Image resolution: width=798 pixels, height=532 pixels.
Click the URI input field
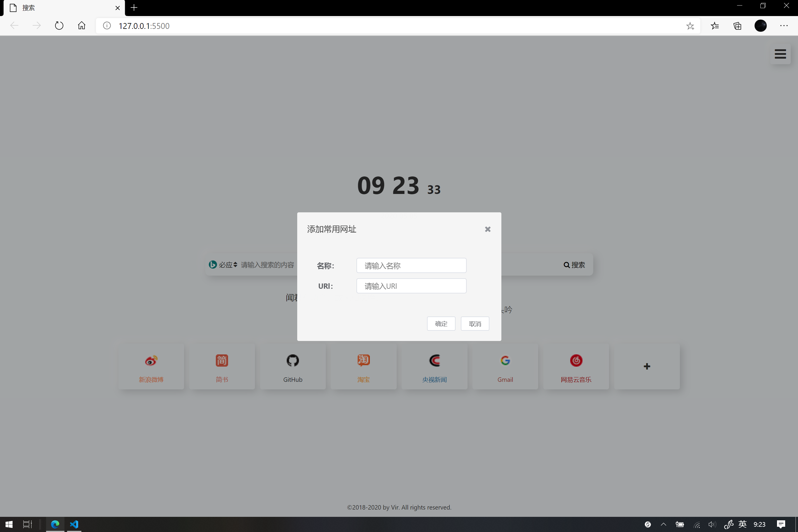pyautogui.click(x=411, y=286)
